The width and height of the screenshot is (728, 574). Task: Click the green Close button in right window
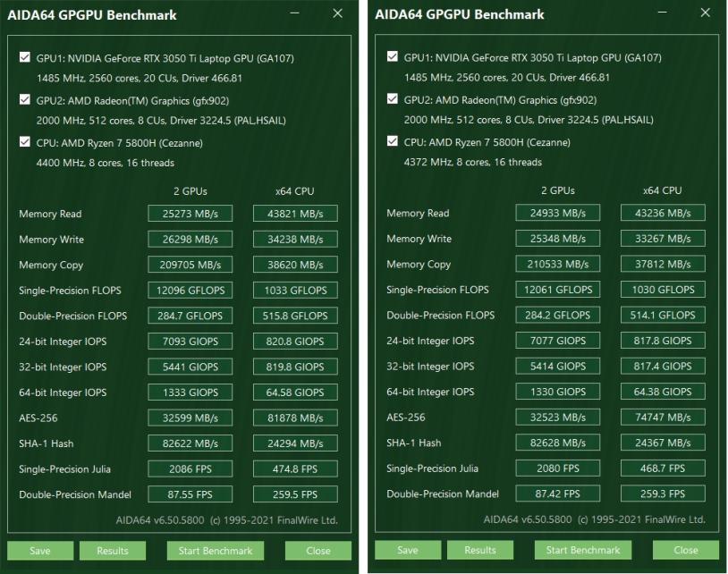click(x=686, y=550)
